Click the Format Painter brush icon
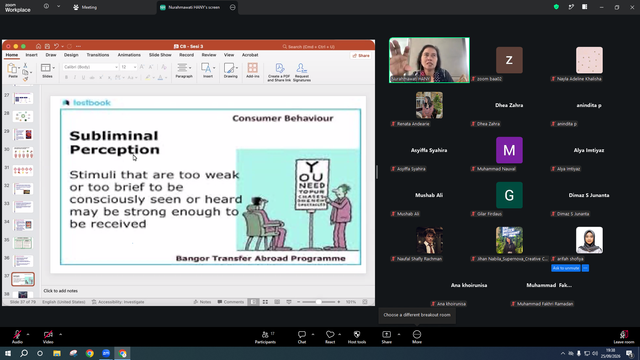640x360 pixels. point(25,79)
